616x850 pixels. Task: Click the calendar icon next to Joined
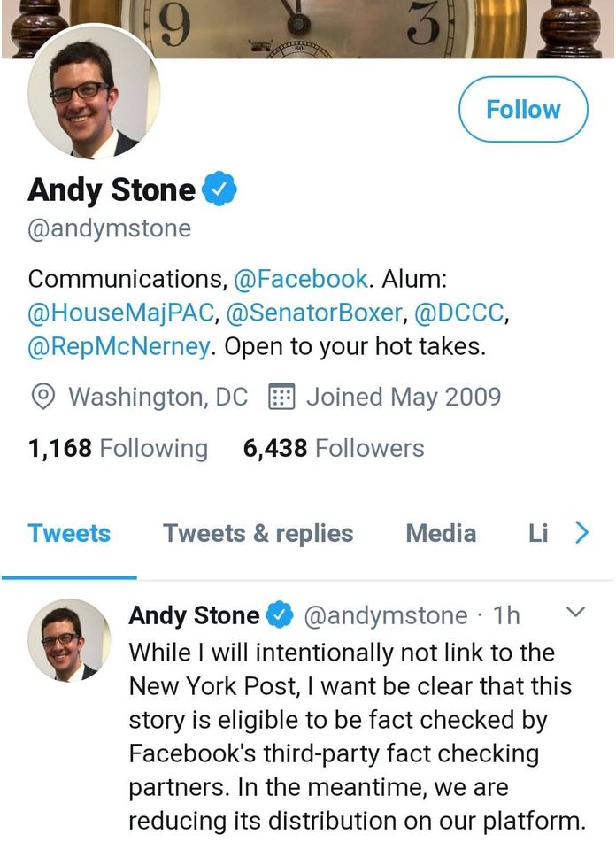coord(281,397)
